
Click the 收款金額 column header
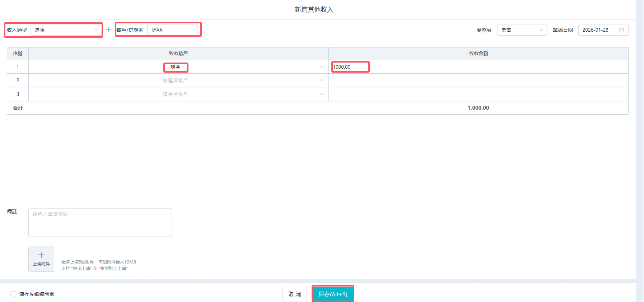[478, 54]
